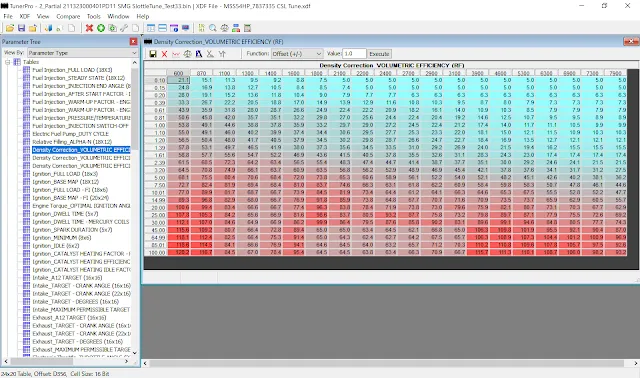Click the scale icon in table toolbar
The image size is (640, 378).
187,54
